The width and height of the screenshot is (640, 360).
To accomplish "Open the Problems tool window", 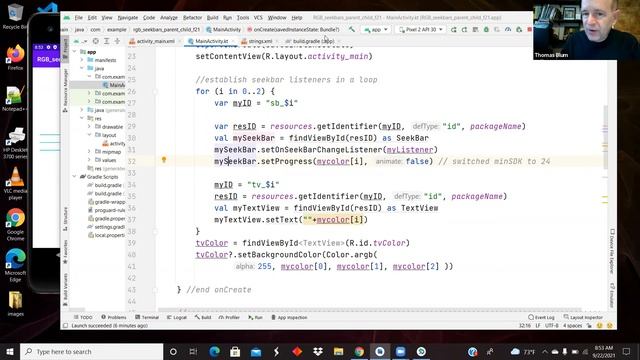I will click(x=114, y=317).
